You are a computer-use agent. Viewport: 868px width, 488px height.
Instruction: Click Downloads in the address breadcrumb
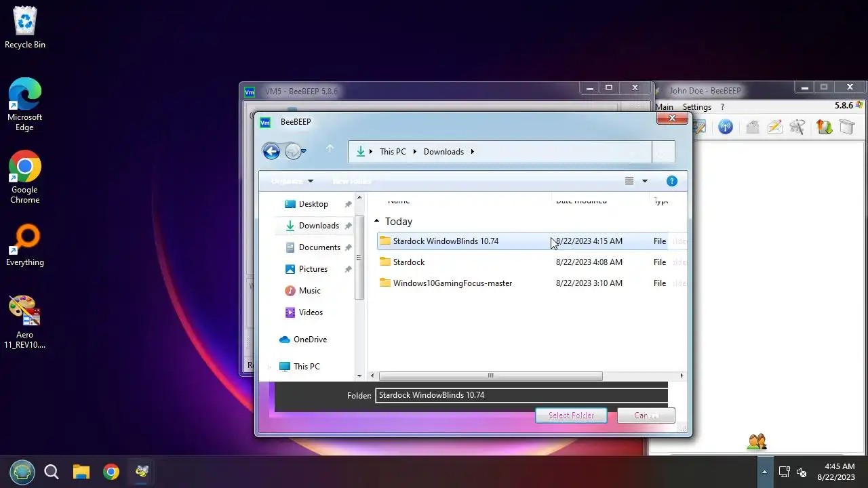443,152
